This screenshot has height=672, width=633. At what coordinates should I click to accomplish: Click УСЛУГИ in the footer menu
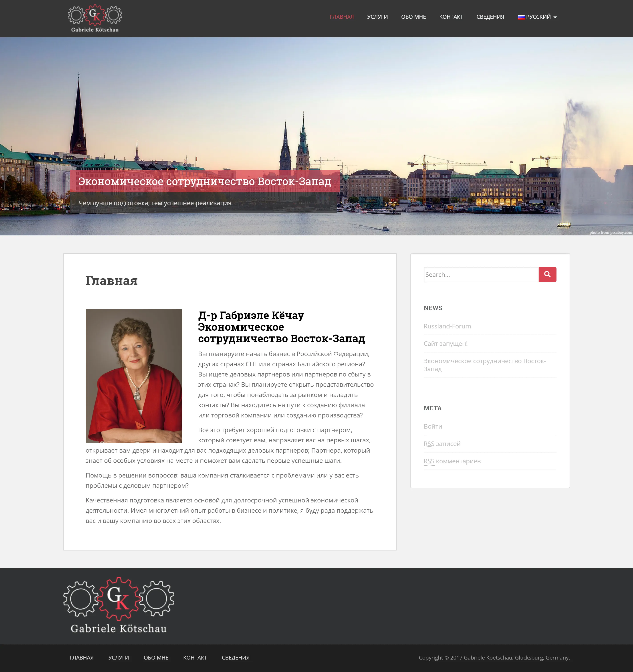(119, 658)
